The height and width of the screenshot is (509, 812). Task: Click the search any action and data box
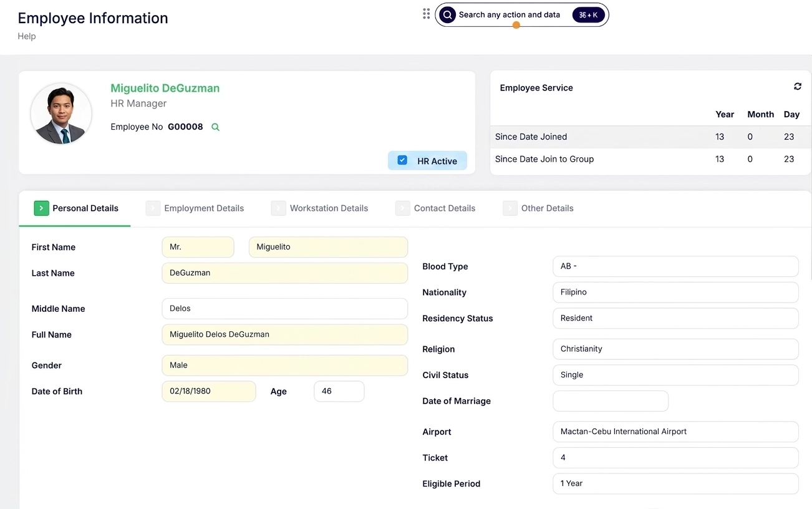521,15
